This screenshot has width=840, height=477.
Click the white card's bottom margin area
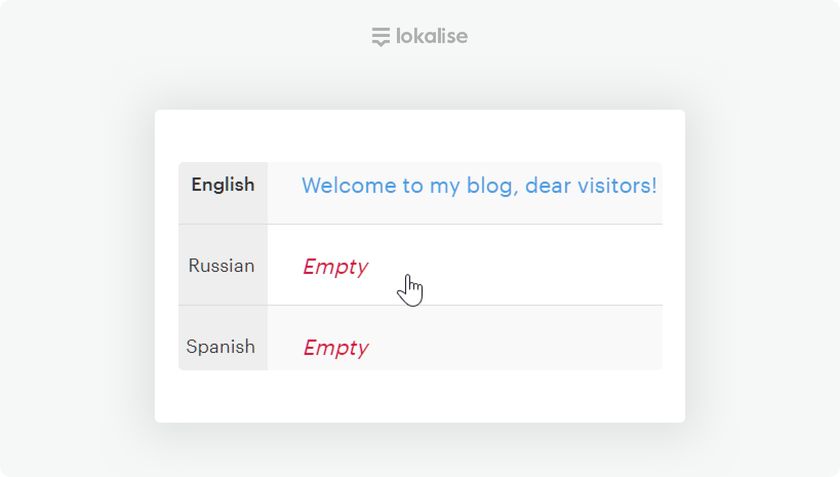pyautogui.click(x=420, y=396)
